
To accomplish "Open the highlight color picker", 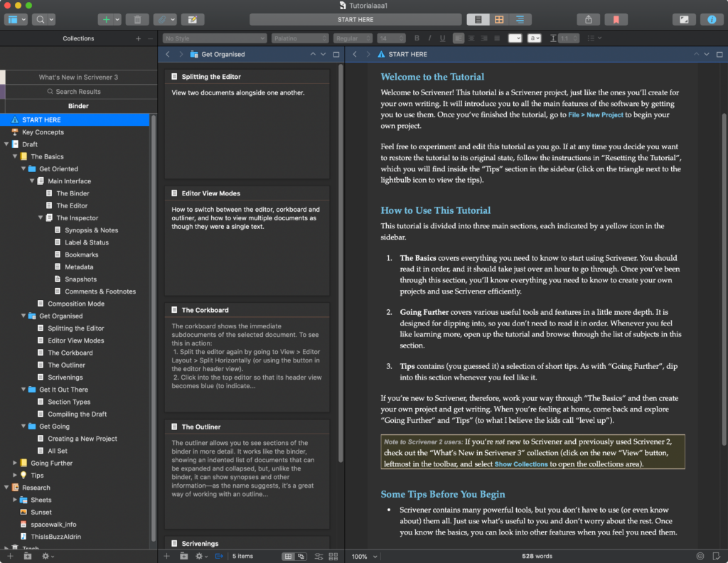I will coord(535,38).
